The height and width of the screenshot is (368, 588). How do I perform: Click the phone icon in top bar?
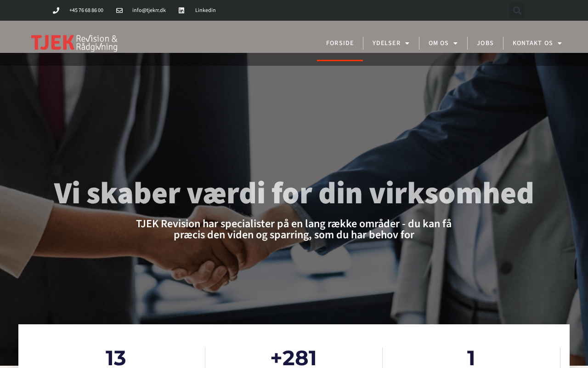tap(56, 11)
